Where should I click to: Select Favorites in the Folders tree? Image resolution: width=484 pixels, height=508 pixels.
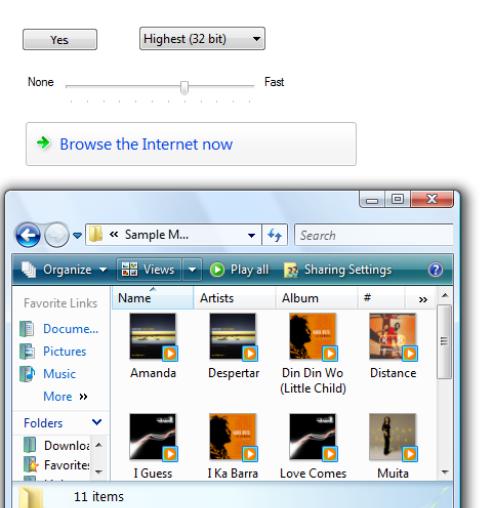coord(67,465)
